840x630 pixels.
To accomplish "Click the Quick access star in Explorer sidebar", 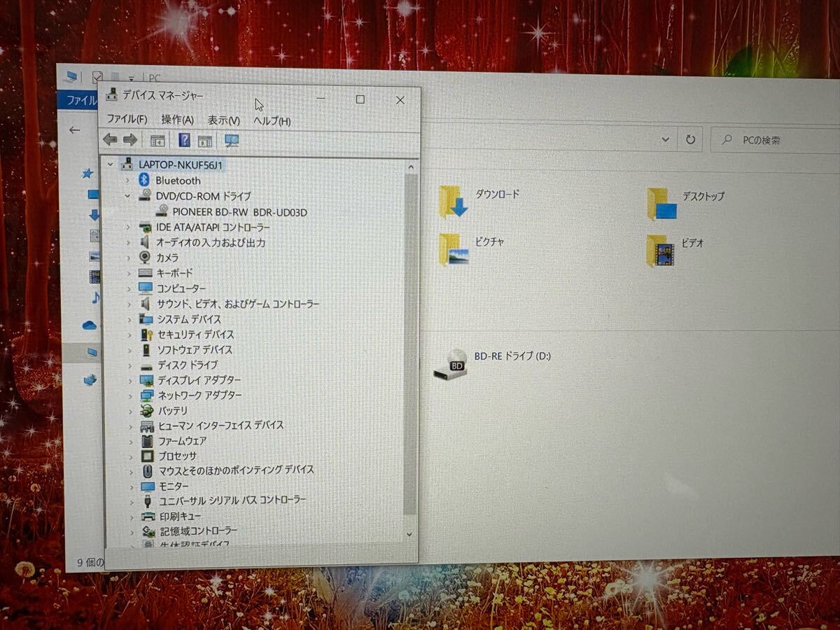I will pos(87,173).
